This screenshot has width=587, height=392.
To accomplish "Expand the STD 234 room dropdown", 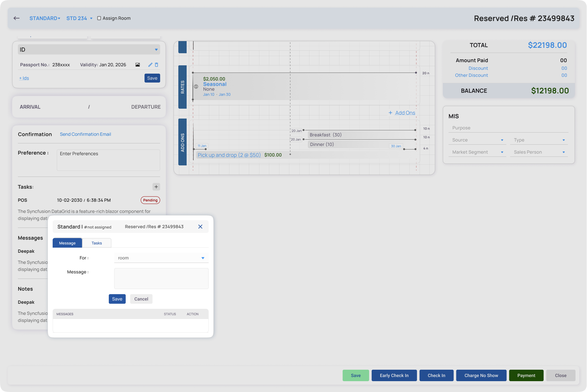I will [79, 18].
